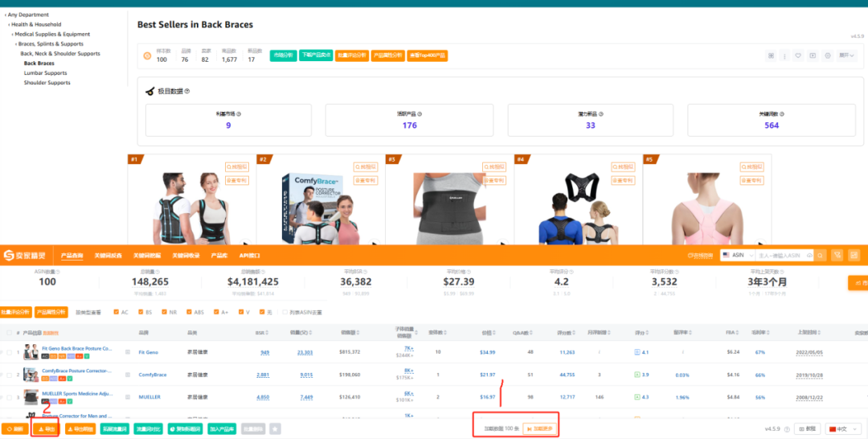Click the video player icon in top toolbar

click(x=813, y=55)
